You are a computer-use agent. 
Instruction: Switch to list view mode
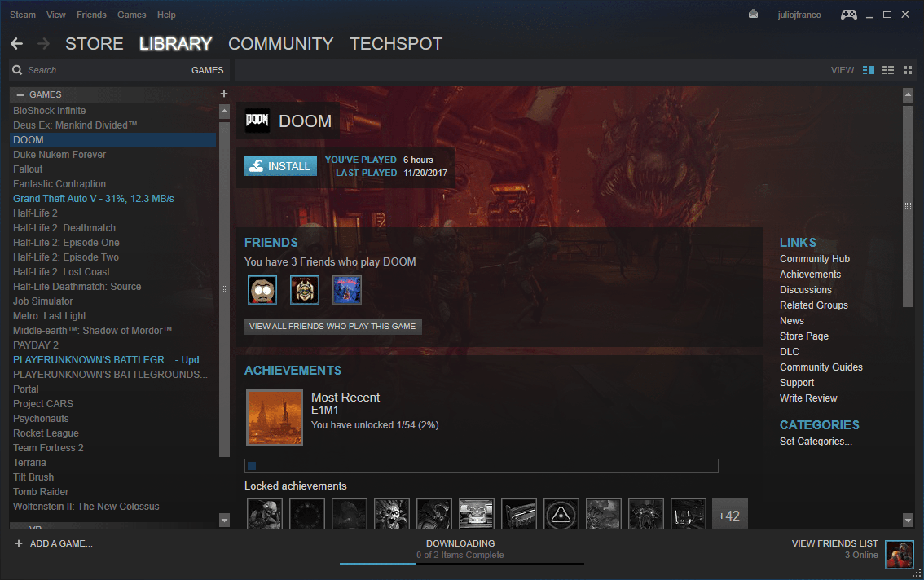click(x=888, y=70)
